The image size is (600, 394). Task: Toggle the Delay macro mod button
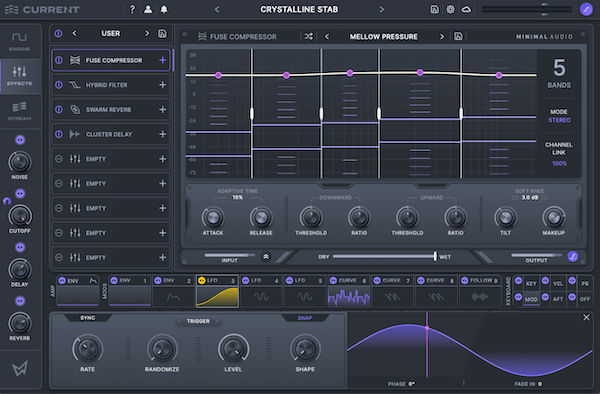pyautogui.click(x=20, y=247)
